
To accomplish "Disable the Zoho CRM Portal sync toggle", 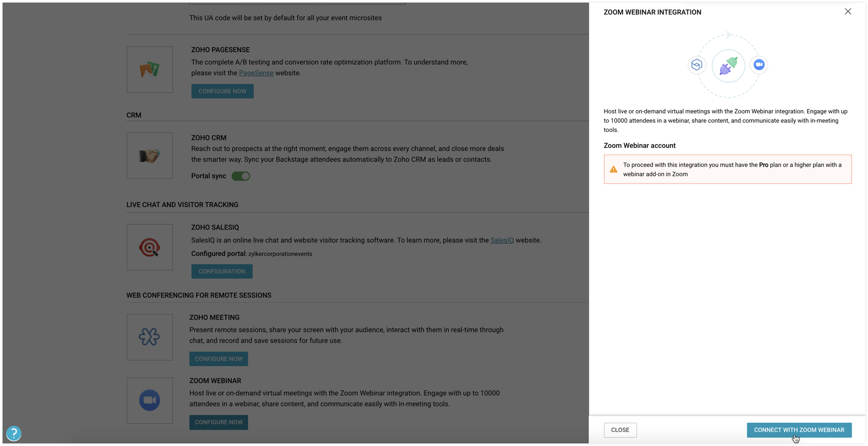I will [241, 176].
